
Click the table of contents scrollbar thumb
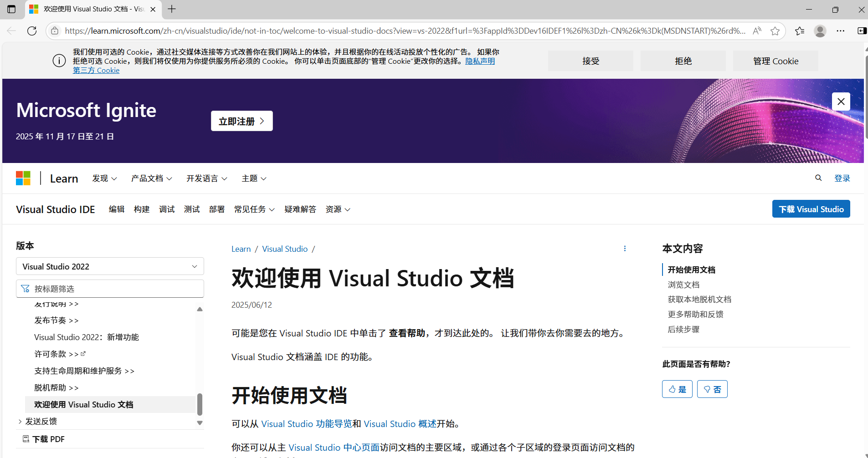200,404
